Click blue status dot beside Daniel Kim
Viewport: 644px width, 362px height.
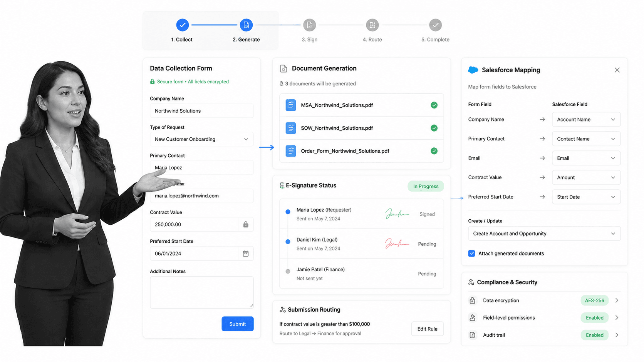pyautogui.click(x=288, y=242)
